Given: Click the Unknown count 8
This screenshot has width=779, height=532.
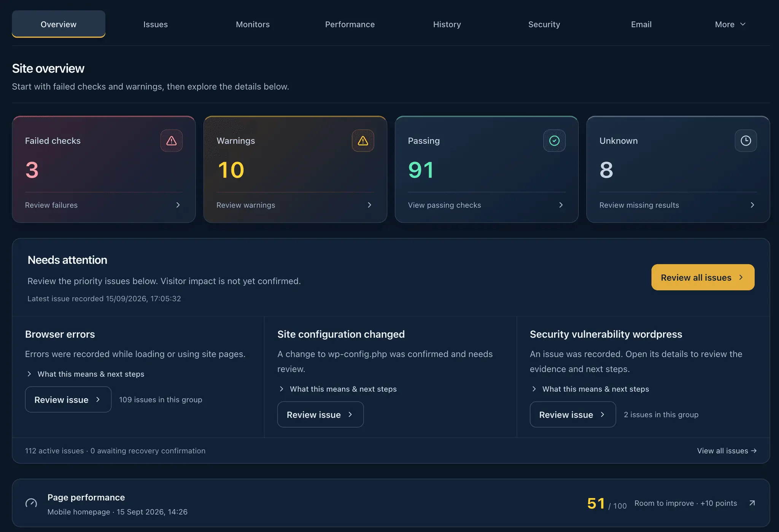Looking at the screenshot, I should [606, 170].
